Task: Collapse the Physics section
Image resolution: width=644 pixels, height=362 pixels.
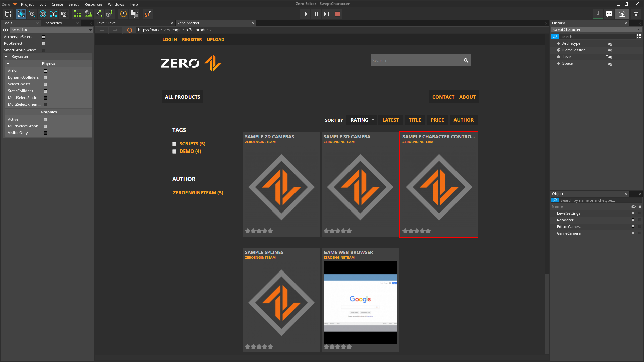Action: 8,63
